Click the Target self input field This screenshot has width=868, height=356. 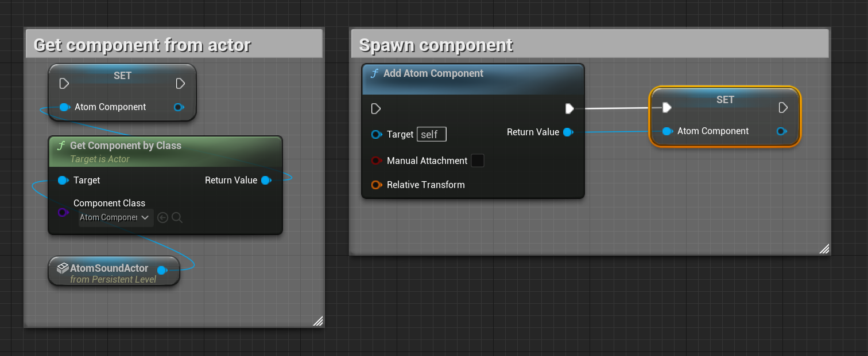(x=432, y=135)
